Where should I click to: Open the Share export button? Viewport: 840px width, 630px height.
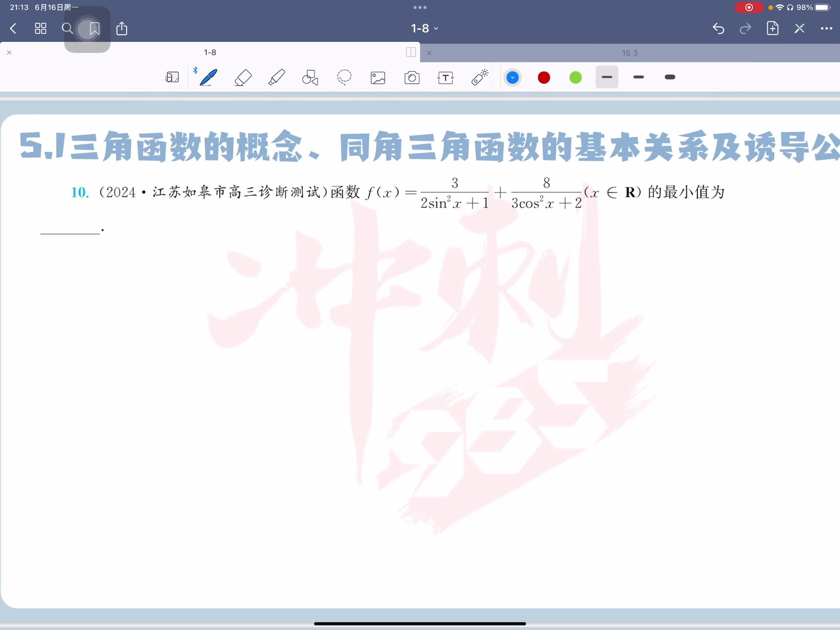(121, 29)
